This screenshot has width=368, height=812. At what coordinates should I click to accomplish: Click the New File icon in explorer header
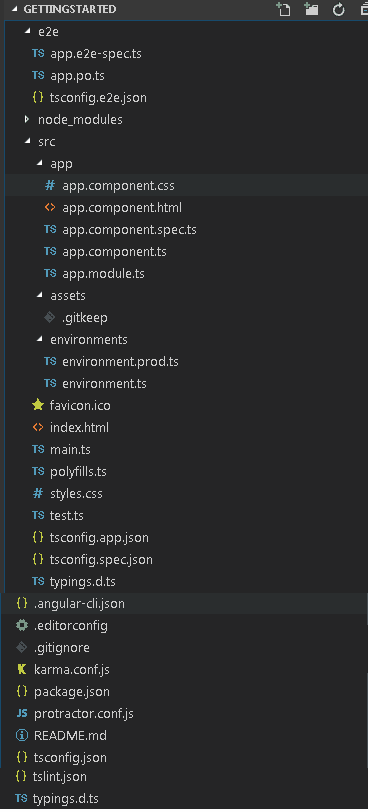[x=283, y=9]
